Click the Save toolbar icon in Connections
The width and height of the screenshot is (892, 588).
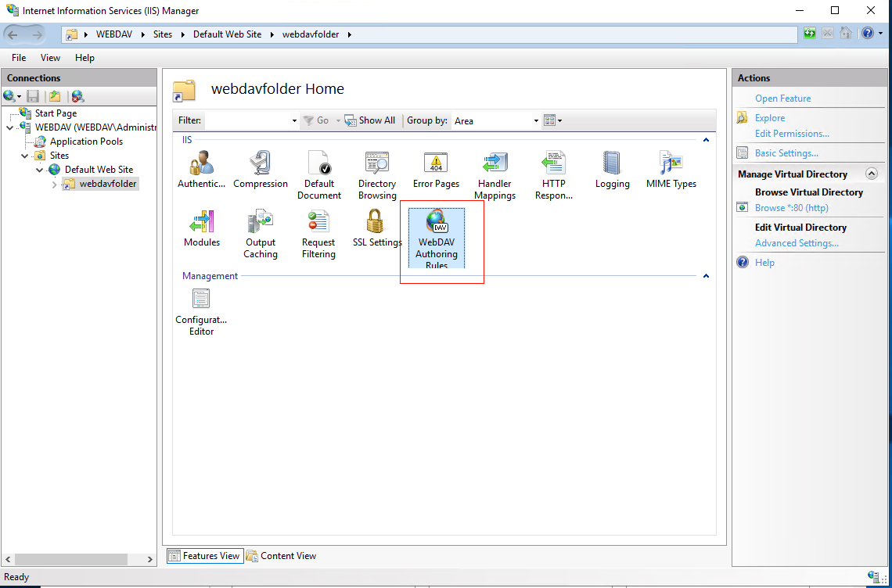[33, 96]
